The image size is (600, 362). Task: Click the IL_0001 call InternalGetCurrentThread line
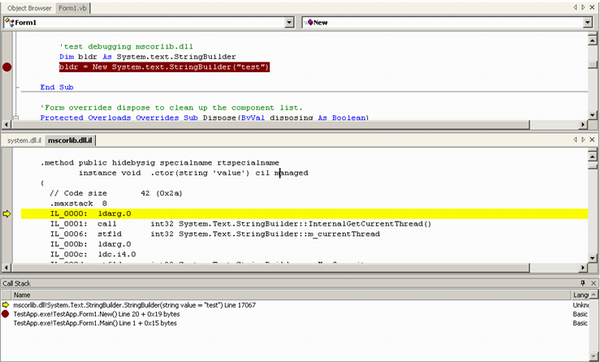(x=241, y=224)
